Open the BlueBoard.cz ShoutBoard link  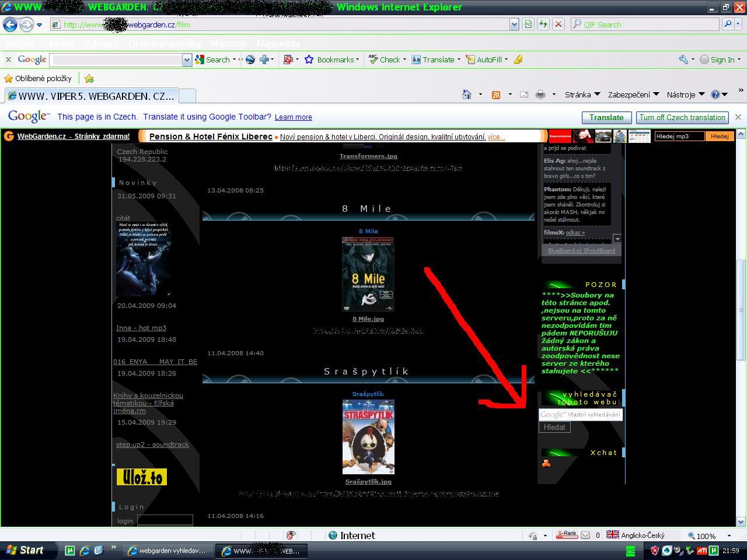coord(581,251)
